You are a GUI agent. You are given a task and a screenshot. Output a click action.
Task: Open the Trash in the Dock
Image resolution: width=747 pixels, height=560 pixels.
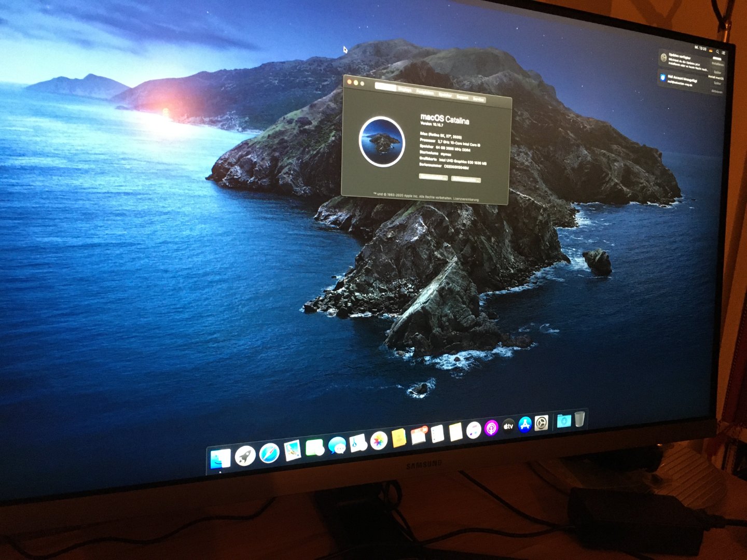pos(579,418)
